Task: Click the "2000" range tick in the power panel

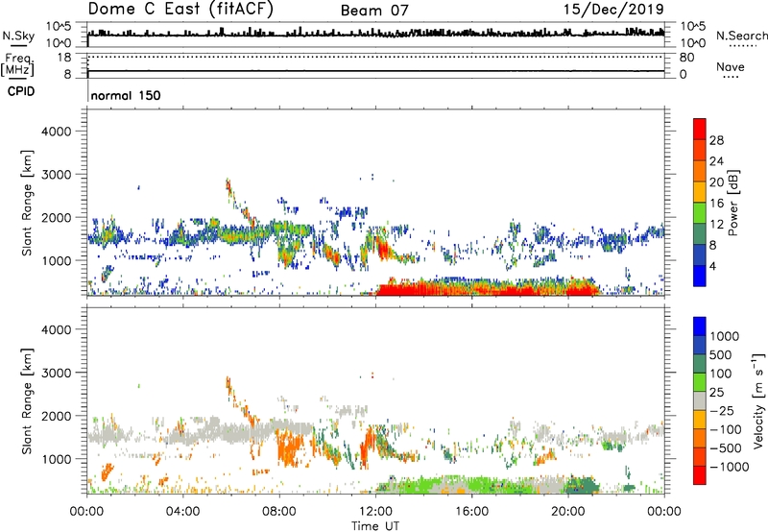Action: click(x=56, y=217)
